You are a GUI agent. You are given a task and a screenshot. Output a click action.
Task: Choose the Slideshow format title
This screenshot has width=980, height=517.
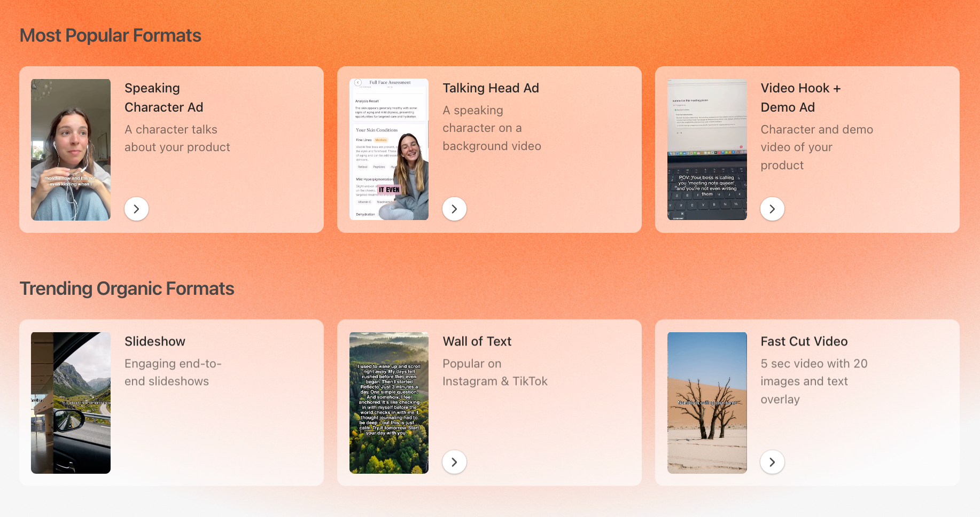[155, 341]
